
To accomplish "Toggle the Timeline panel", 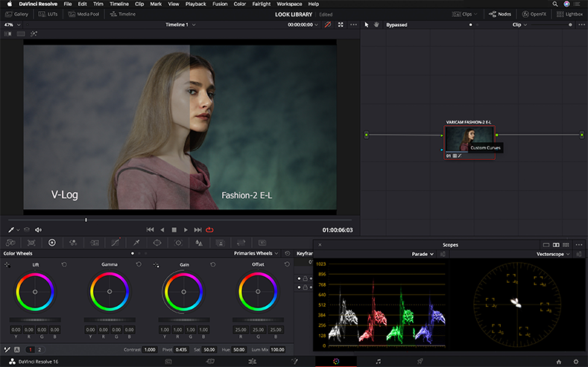I will point(123,14).
